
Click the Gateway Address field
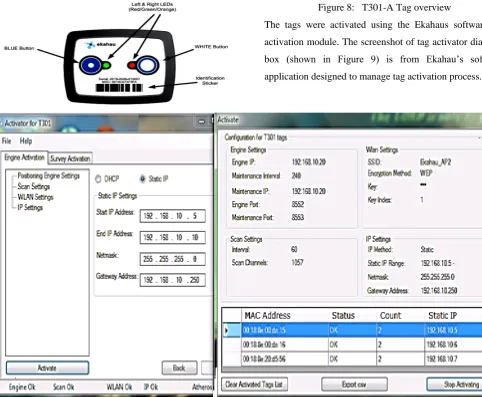tap(172, 280)
